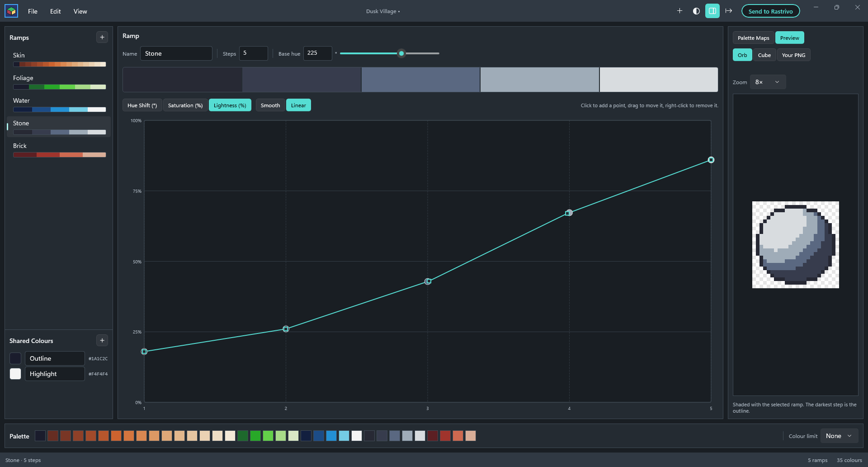The width and height of the screenshot is (868, 467).
Task: Click the app logo cube icon
Action: (x=11, y=11)
